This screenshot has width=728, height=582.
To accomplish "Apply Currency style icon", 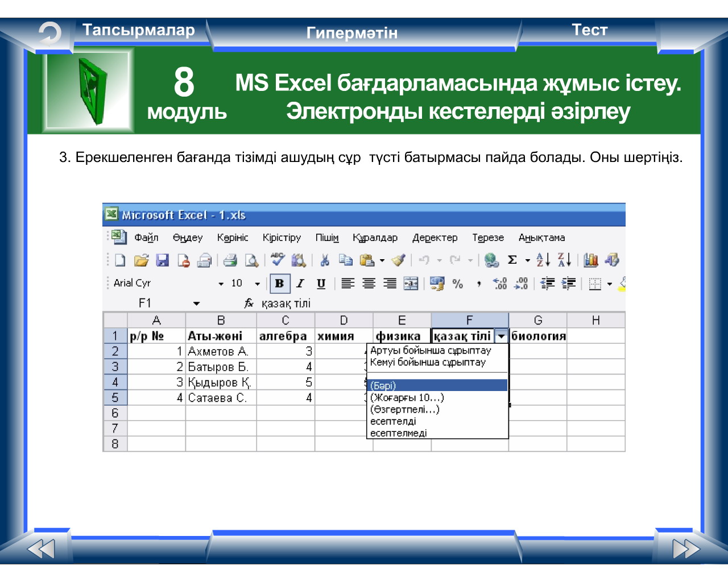I will tap(437, 283).
